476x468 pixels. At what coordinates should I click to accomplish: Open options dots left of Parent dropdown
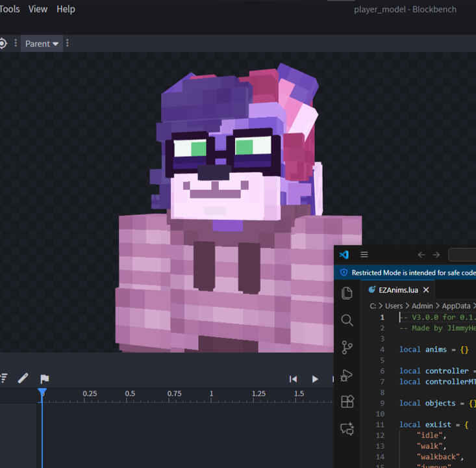(16, 43)
